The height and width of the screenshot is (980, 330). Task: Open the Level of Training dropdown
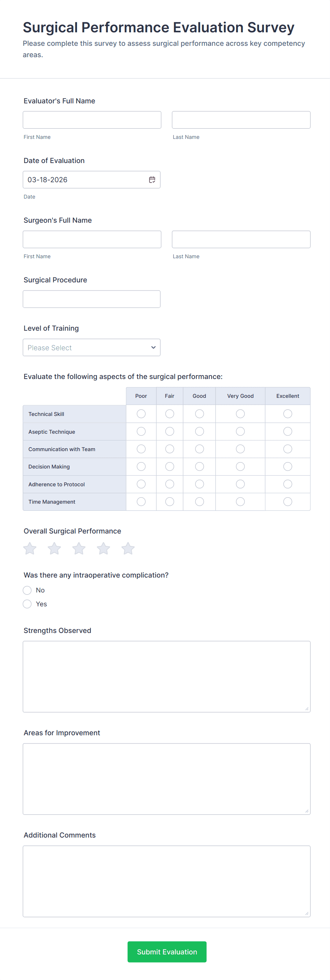[x=92, y=347]
